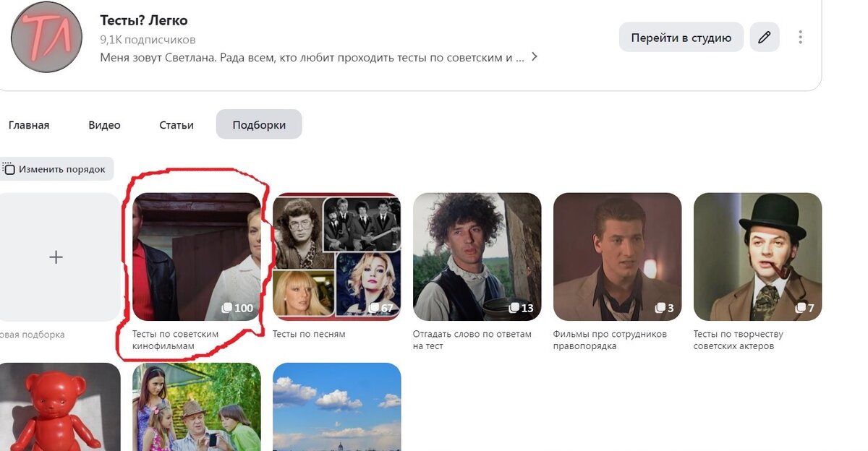Open the family with phone collection thumbnail
The width and height of the screenshot is (868, 451).
click(197, 407)
